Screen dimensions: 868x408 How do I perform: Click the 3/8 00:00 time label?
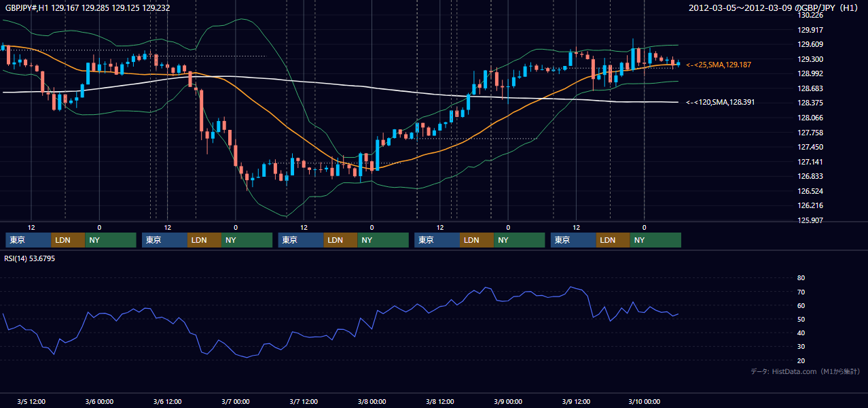click(372, 402)
